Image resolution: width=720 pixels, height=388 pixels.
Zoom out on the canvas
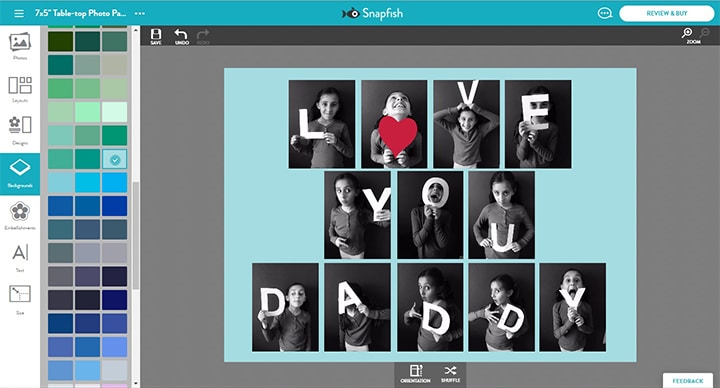[x=704, y=33]
